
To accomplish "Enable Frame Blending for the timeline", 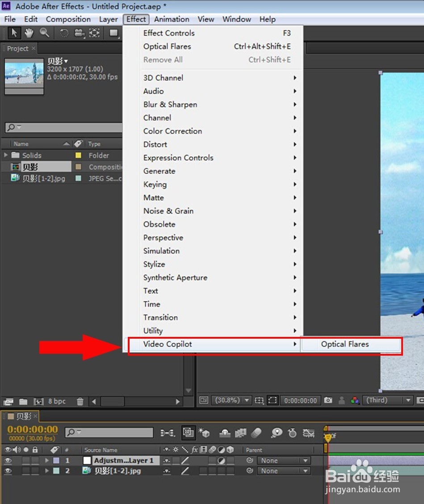I will tap(240, 433).
